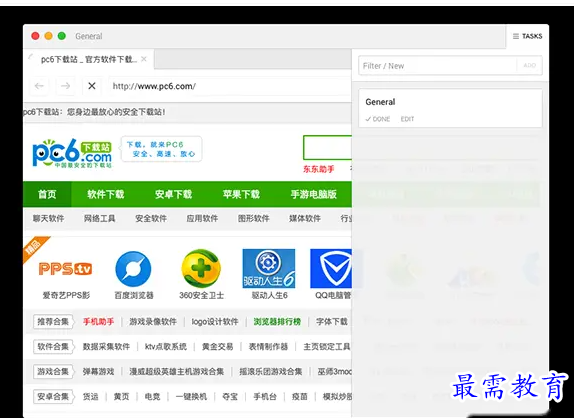Open the ktv点歌系统 link
This screenshot has height=418, width=574.
166,347
